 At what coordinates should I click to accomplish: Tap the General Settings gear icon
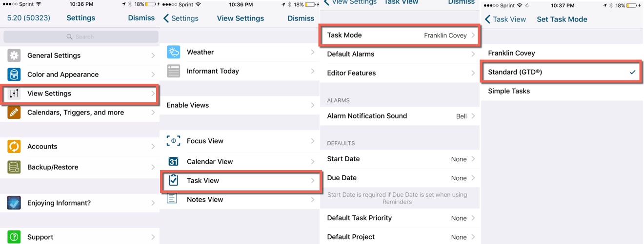[x=14, y=56]
